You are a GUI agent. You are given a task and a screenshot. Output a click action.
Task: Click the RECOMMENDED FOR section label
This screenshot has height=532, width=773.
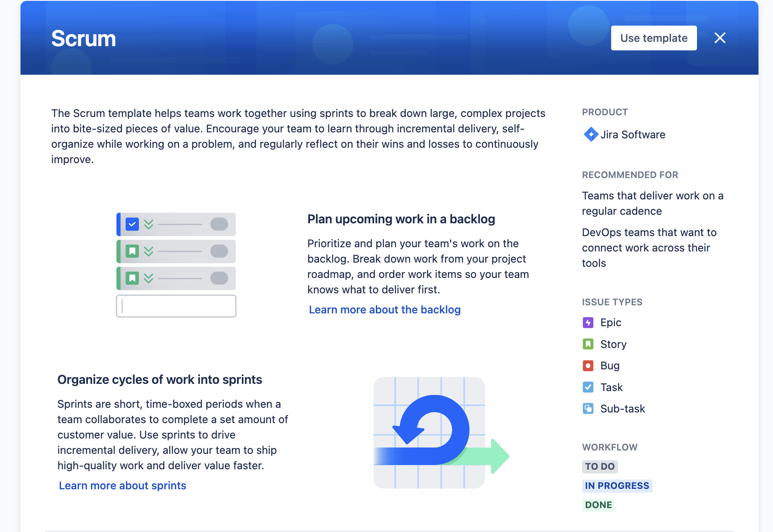pyautogui.click(x=630, y=175)
